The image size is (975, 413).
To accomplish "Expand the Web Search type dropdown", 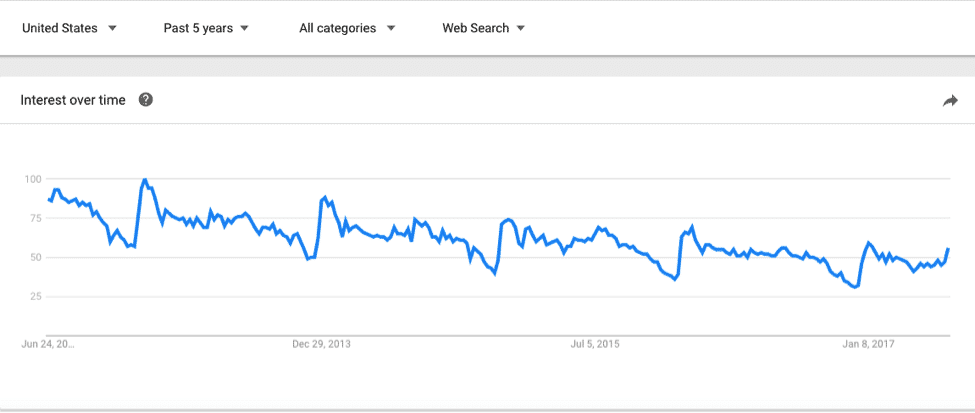I will pyautogui.click(x=483, y=28).
